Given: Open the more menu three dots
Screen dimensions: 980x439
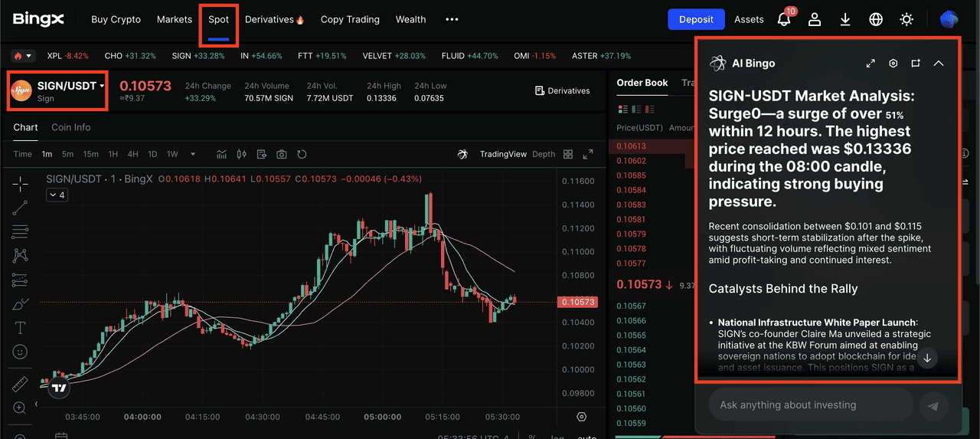Looking at the screenshot, I should (x=452, y=19).
